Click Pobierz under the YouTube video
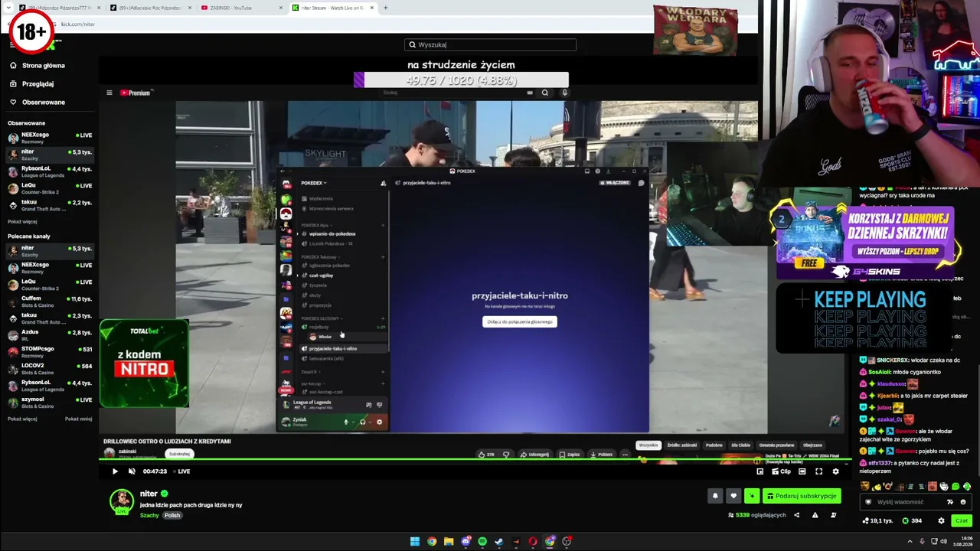This screenshot has width=980, height=551. 602,455
